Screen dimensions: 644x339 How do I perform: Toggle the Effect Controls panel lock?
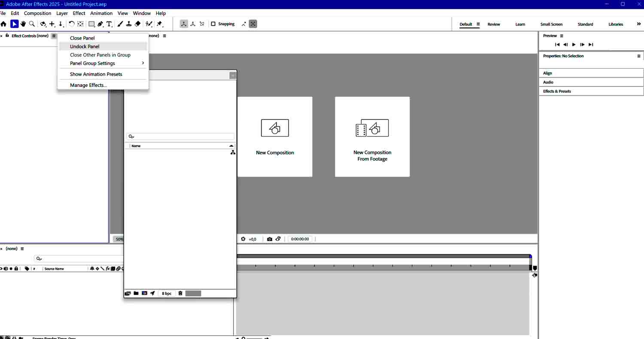click(x=7, y=36)
